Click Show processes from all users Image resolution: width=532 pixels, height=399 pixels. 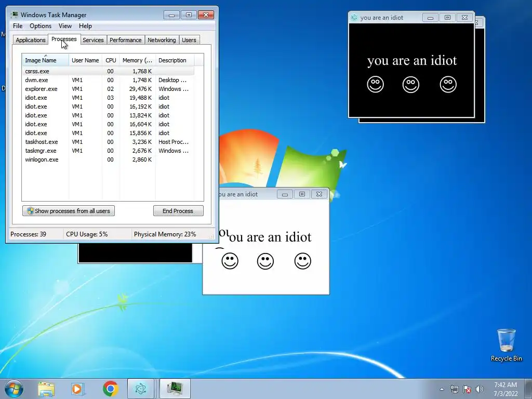pyautogui.click(x=69, y=211)
